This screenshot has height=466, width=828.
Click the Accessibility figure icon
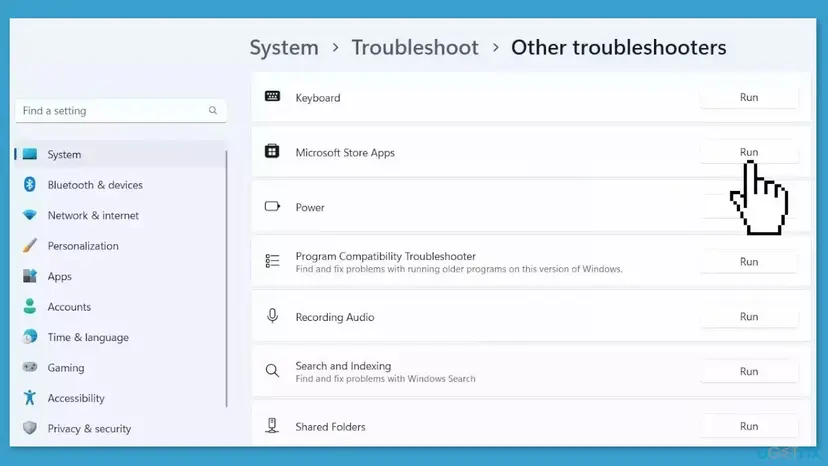click(x=30, y=397)
